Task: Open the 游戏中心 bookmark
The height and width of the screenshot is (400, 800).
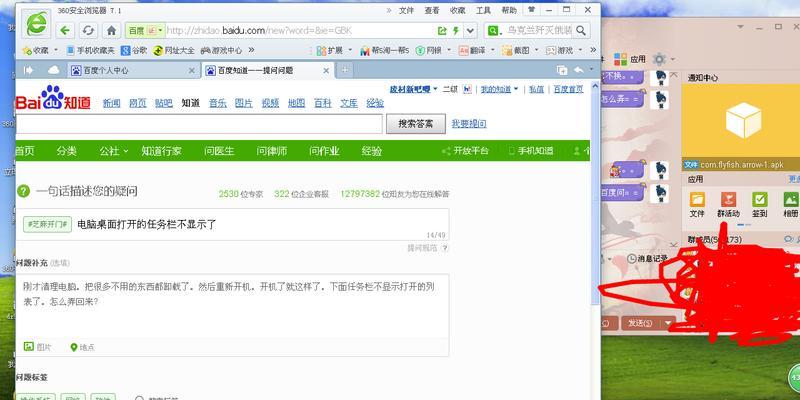Action: 221,51
